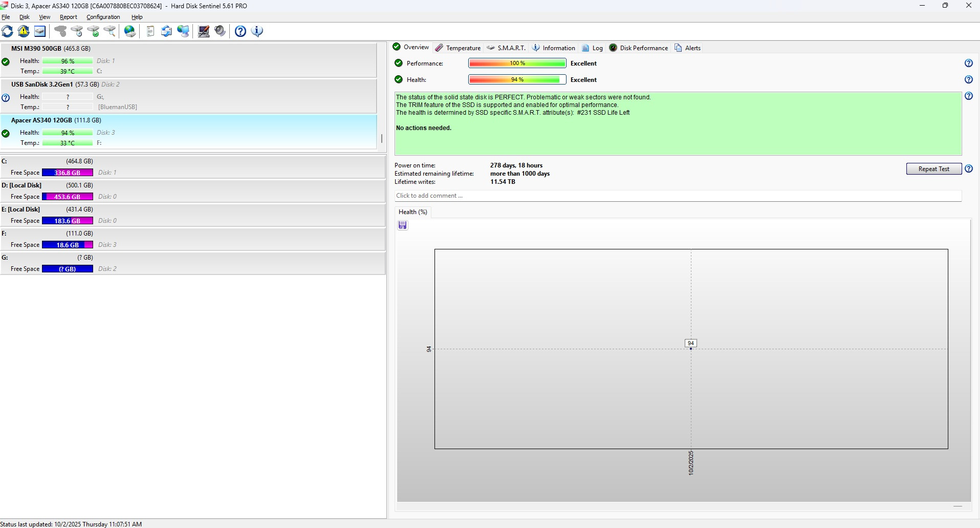The image size is (980, 528).
Task: Click the globe with disk toolbar icon
Action: (130, 31)
